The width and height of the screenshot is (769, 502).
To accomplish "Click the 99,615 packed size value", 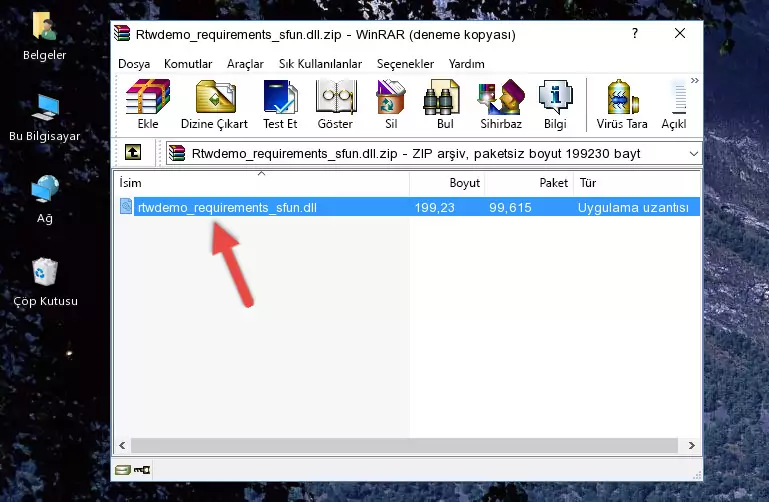I will point(510,207).
